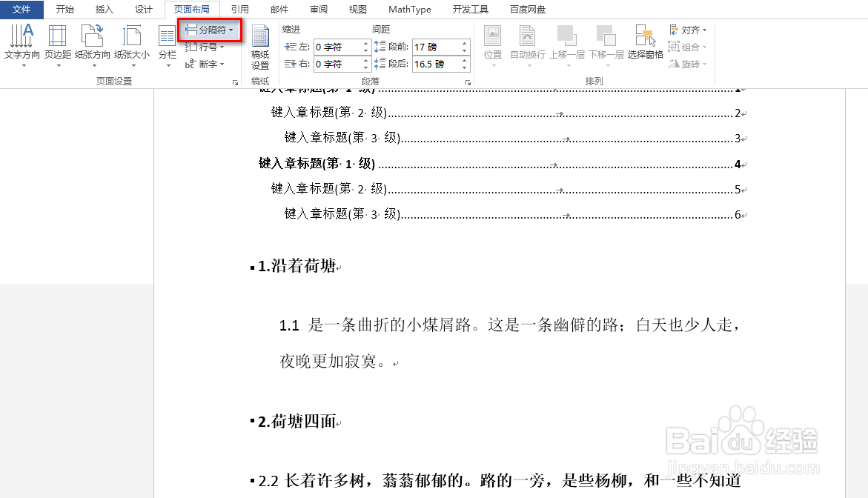The width and height of the screenshot is (868, 498).
Task: Switch to the 设计 Design tab
Action: [x=143, y=10]
